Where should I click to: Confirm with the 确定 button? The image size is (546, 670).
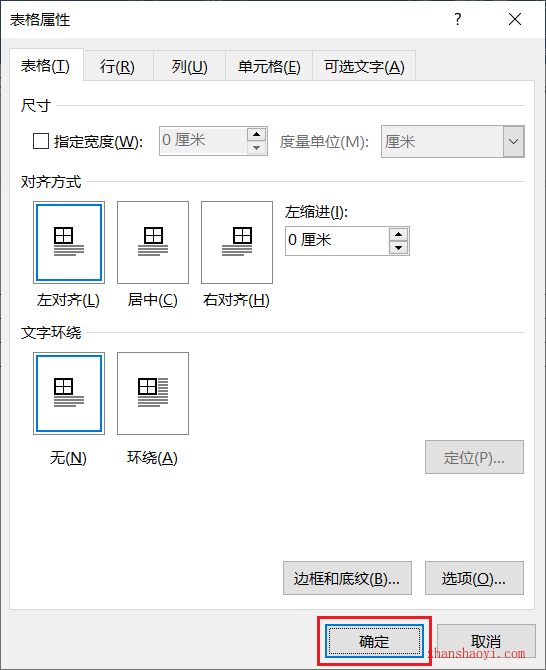tap(374, 641)
